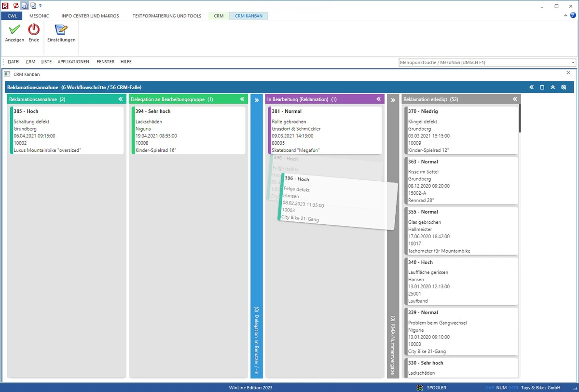Click the green Anzeigen checkmark icon

click(x=14, y=30)
